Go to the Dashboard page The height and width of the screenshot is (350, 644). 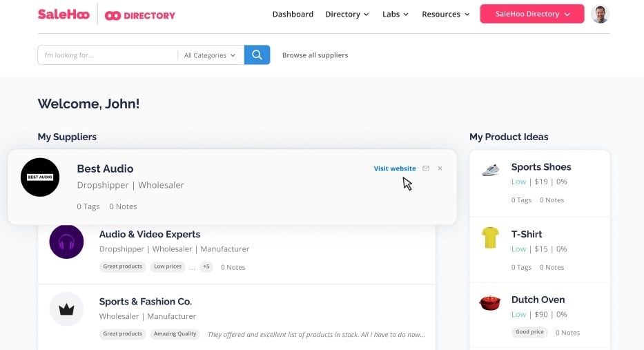click(293, 14)
